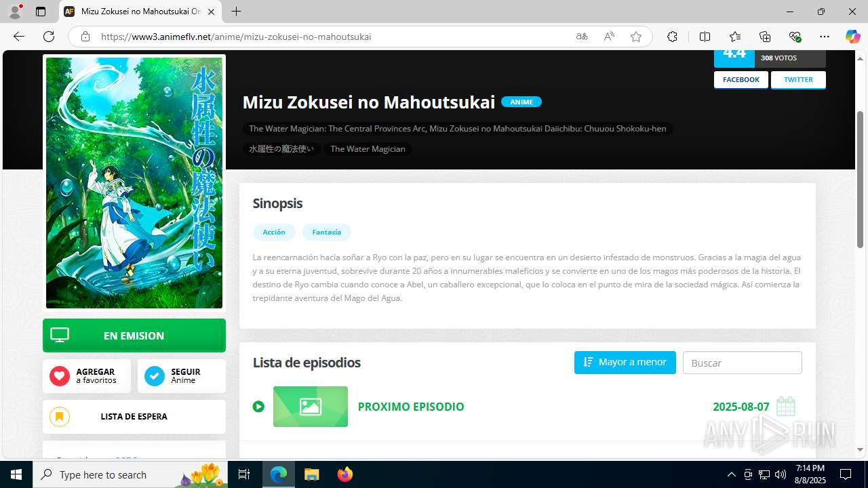Share on Facebook button
This screenshot has height=488, width=868.
[741, 80]
